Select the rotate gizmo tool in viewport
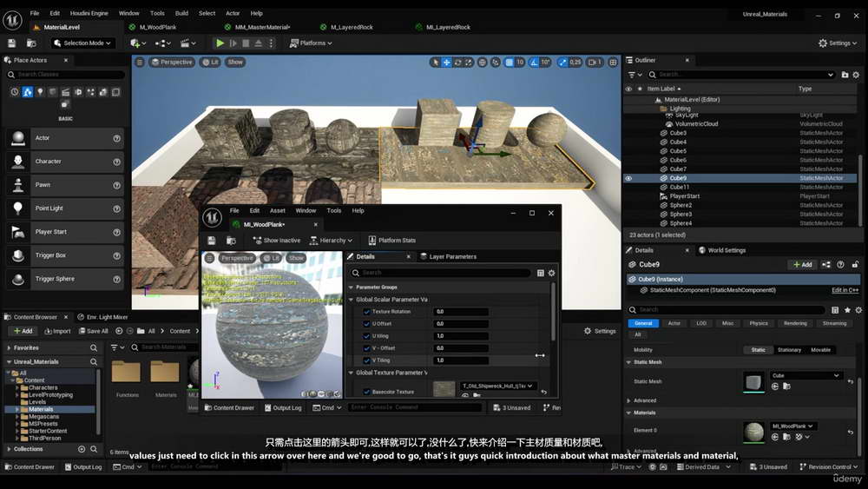The height and width of the screenshot is (489, 868). click(457, 63)
